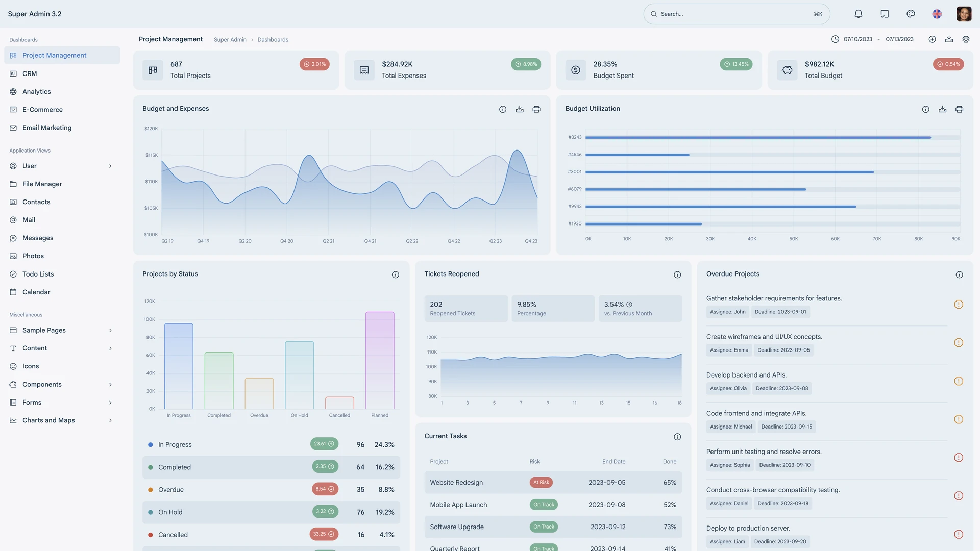Screen dimensions: 980x551
Task: Open Todo Lists from sidebar
Action: 62,274
